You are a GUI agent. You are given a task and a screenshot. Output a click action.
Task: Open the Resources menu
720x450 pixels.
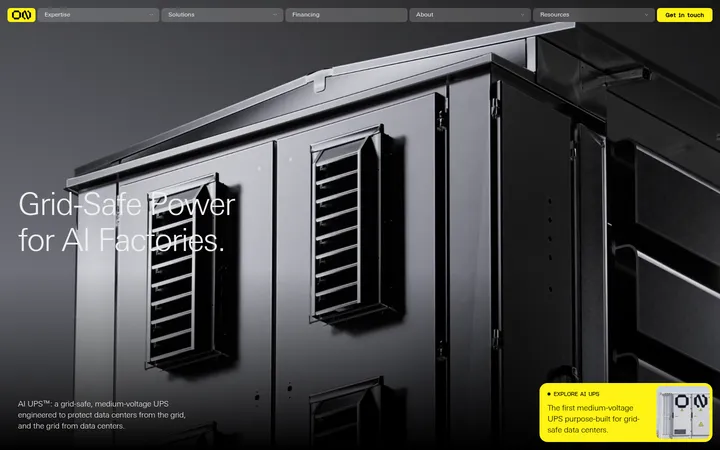(594, 15)
